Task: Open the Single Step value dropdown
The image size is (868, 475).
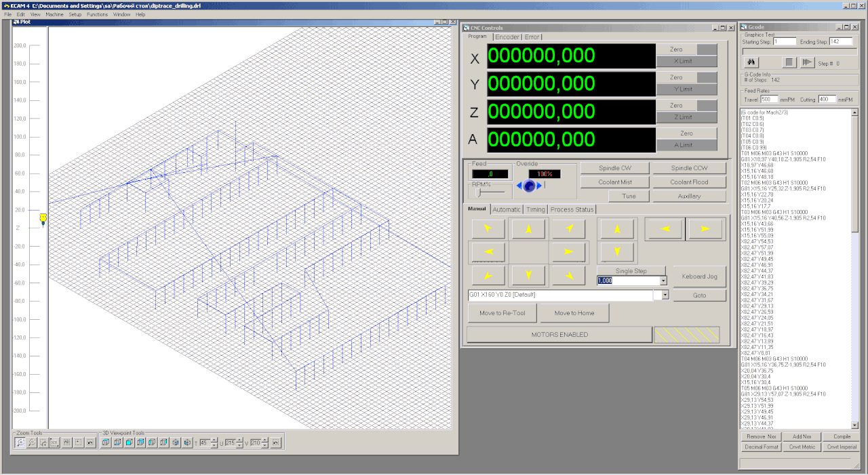Action: pyautogui.click(x=663, y=280)
